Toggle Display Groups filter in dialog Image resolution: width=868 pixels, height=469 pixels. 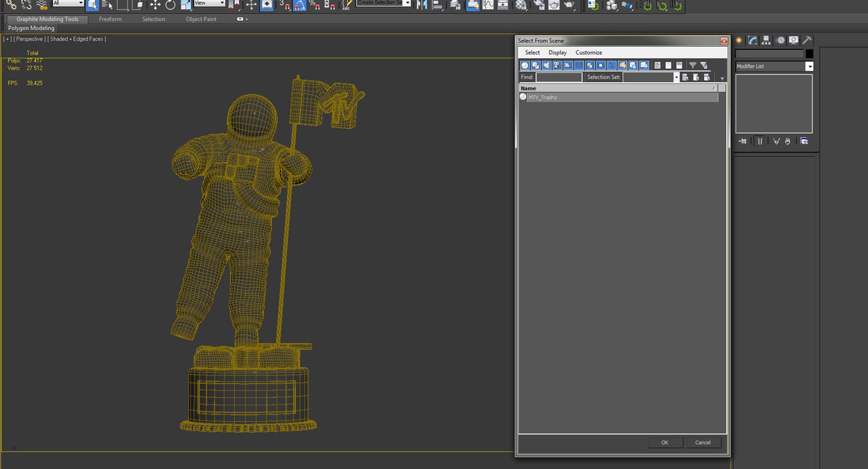pos(590,66)
